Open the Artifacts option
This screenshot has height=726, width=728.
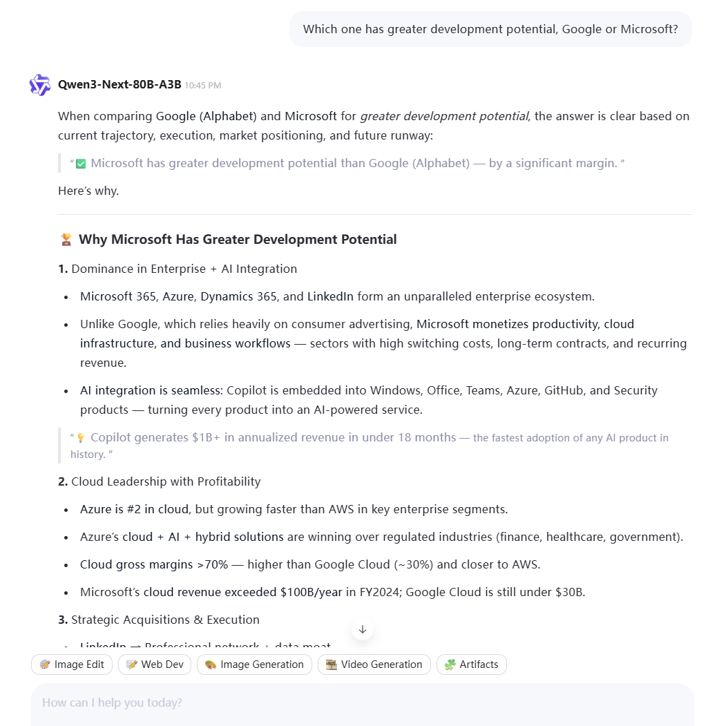coord(472,665)
